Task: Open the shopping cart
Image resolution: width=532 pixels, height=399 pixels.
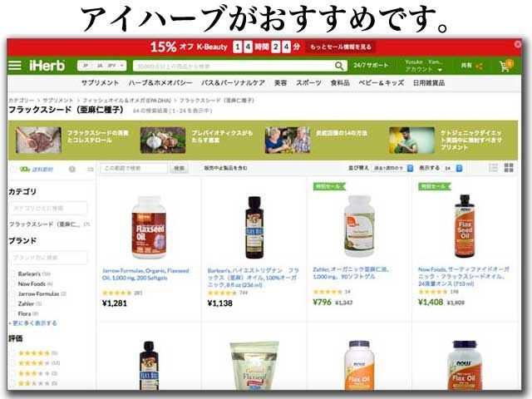Action: click(x=506, y=66)
